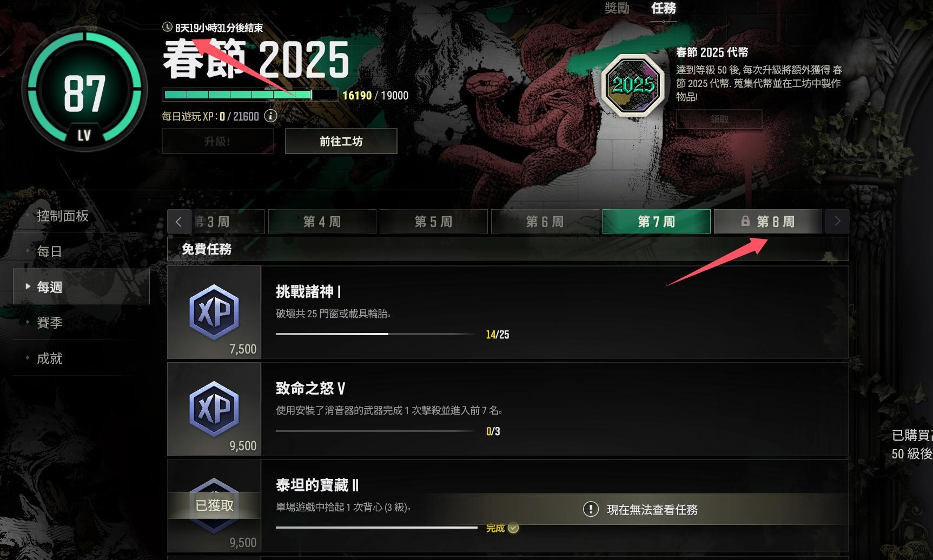This screenshot has width=933, height=560.
Task: Click the XP badge for 挑戰諸神 I
Action: 214,312
